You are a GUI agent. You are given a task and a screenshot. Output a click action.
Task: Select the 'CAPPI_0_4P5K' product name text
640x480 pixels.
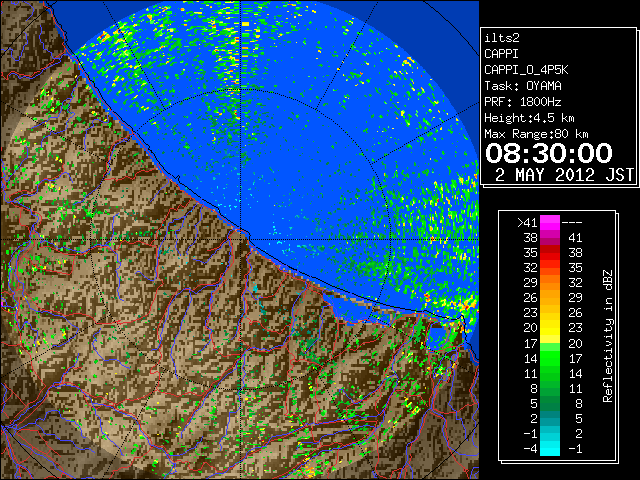[x=526, y=70]
